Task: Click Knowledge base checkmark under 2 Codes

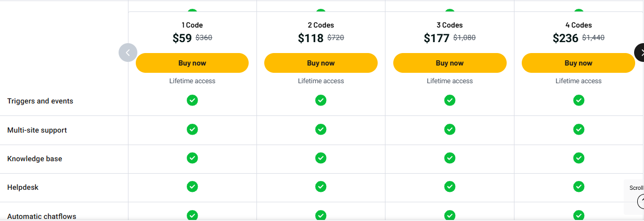Action: [x=321, y=158]
